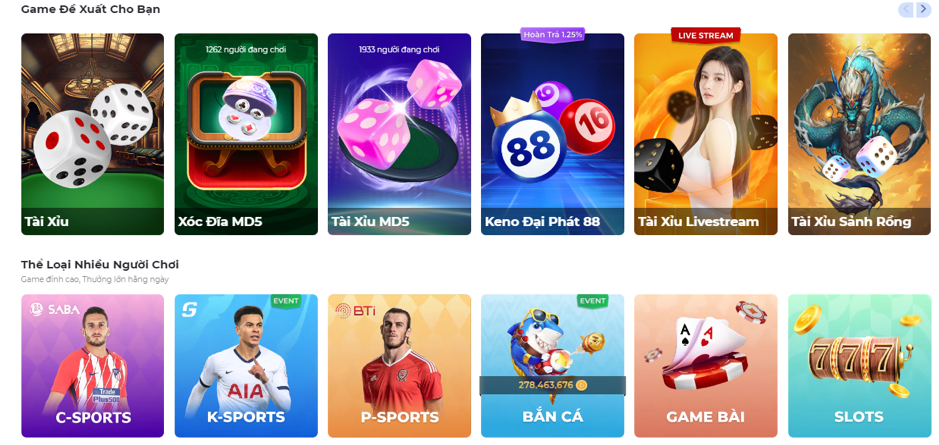
Task: Click the 278,463,676 jackpot counter
Action: point(552,385)
